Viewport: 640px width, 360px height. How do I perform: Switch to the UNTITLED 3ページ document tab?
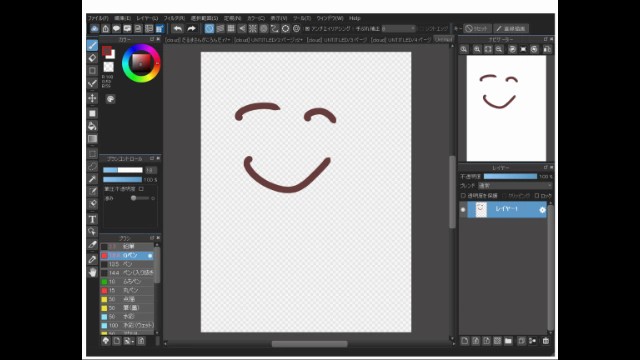click(337, 40)
